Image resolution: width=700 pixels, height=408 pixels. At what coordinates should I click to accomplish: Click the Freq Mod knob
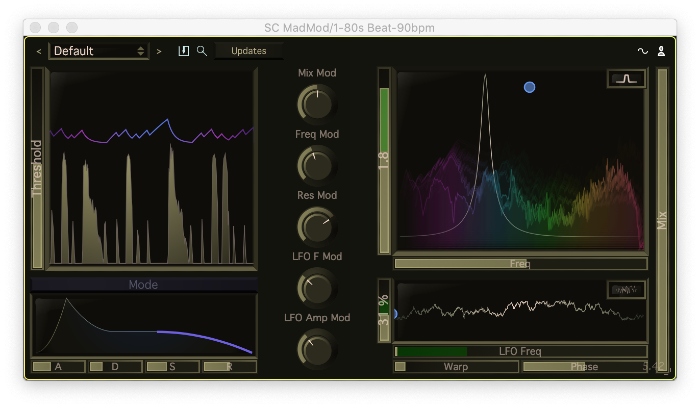tap(317, 163)
